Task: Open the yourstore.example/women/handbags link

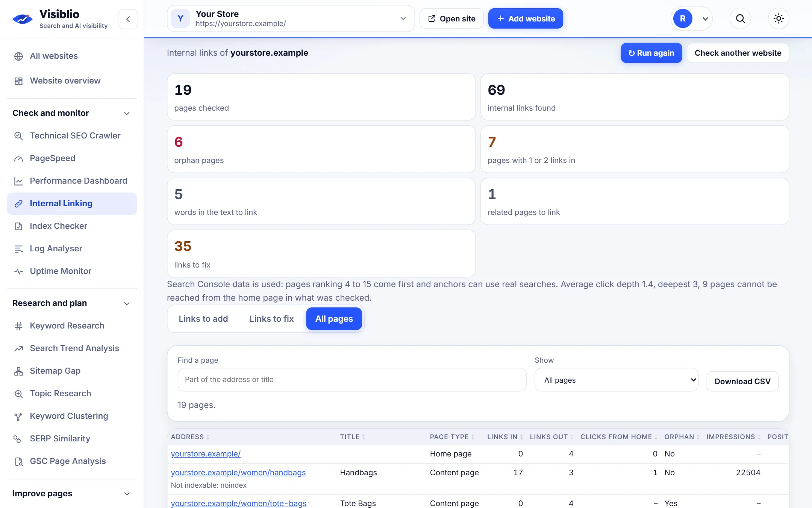Action: [238, 473]
